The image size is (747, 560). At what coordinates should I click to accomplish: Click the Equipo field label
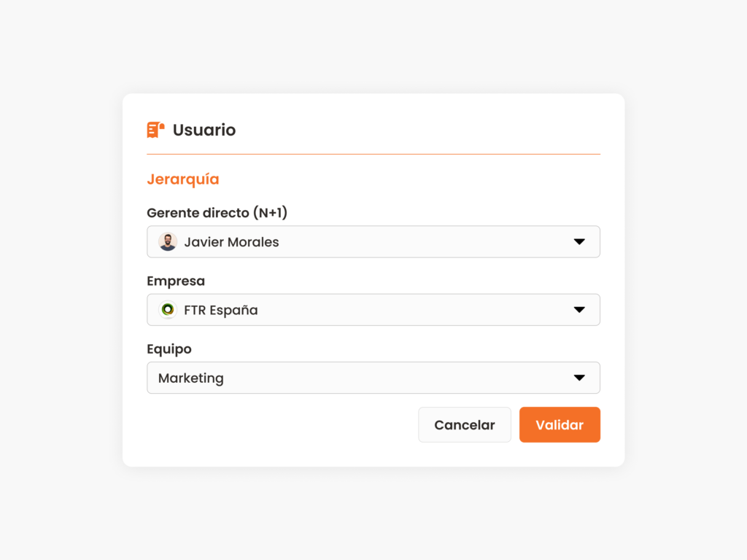(169, 349)
